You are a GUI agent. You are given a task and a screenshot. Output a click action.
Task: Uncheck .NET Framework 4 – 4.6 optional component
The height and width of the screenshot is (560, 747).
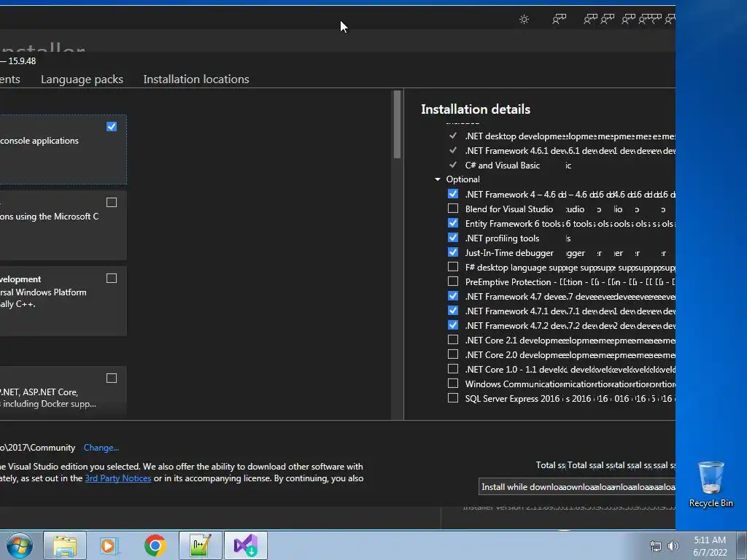(453, 194)
